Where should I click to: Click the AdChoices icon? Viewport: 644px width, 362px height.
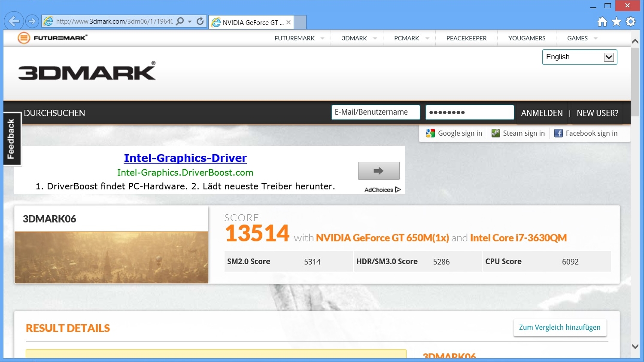(x=398, y=190)
